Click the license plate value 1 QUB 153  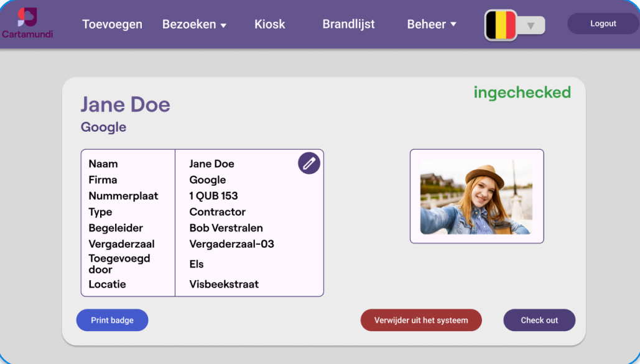[213, 196]
